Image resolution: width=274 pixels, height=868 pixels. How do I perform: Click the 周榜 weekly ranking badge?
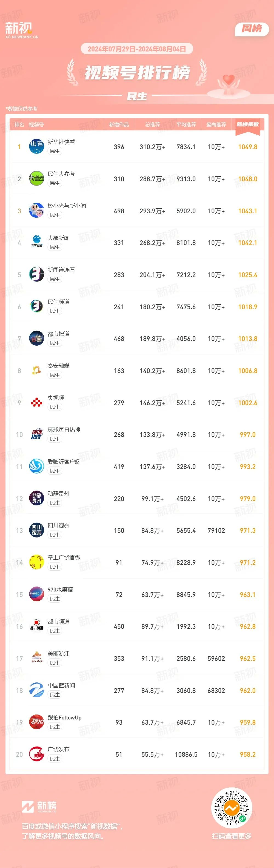pos(252,29)
